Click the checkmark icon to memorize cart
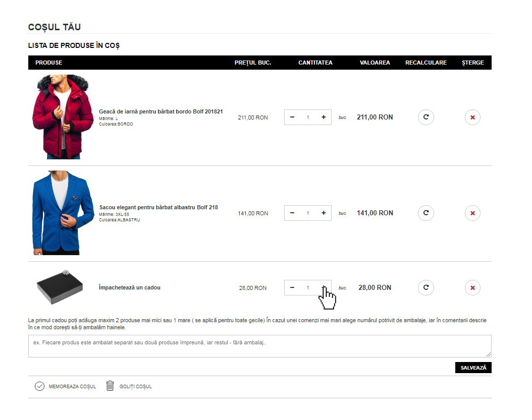The width and height of the screenshot is (532, 420). [39, 386]
